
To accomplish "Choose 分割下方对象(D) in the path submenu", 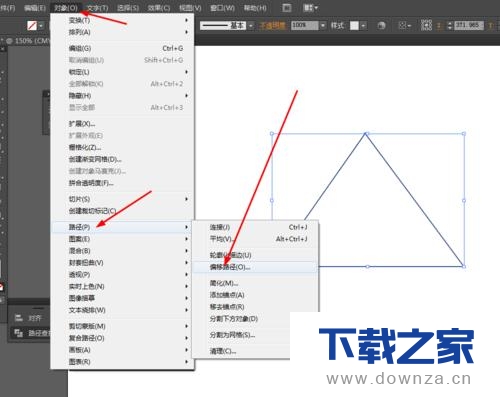I will pyautogui.click(x=242, y=319).
